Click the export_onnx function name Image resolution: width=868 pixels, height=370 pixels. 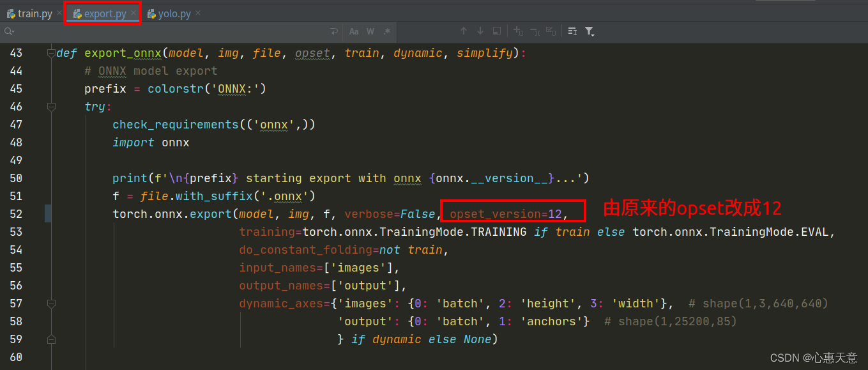[x=123, y=53]
